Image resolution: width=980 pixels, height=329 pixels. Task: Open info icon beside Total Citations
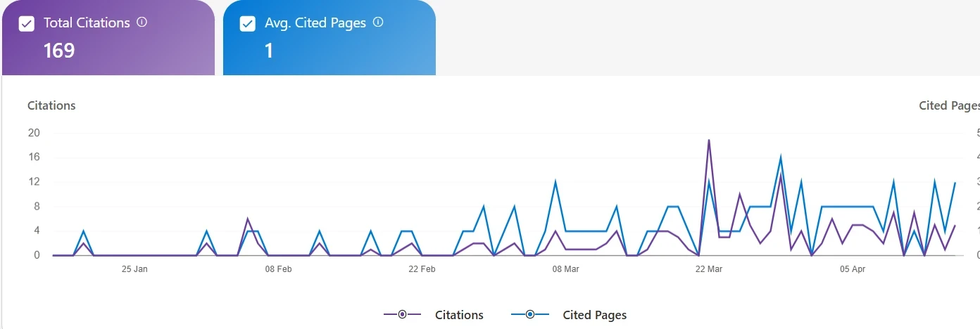pyautogui.click(x=142, y=22)
